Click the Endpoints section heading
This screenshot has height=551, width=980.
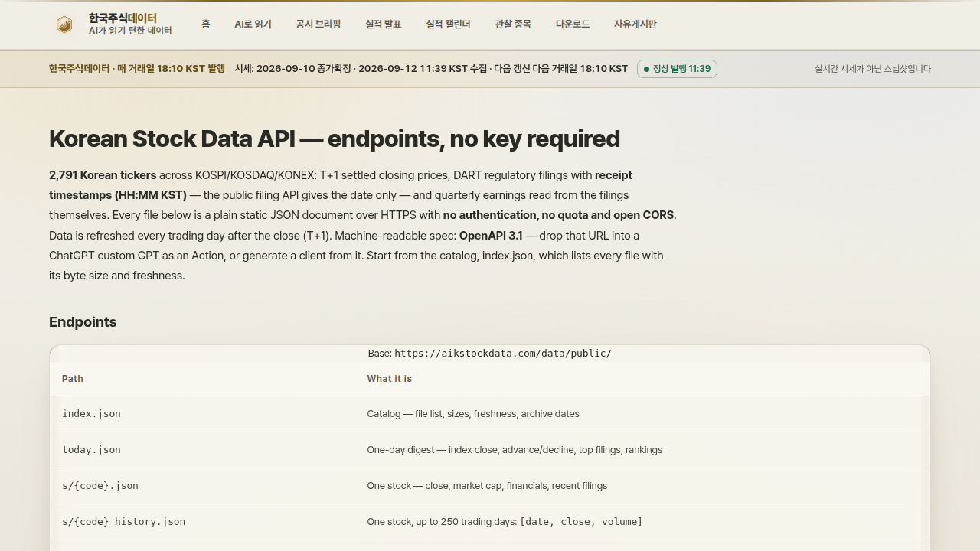pyautogui.click(x=83, y=322)
